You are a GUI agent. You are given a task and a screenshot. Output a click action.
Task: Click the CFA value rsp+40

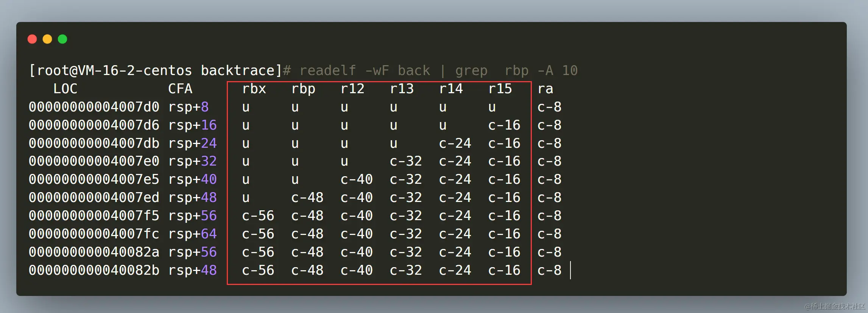[193, 179]
